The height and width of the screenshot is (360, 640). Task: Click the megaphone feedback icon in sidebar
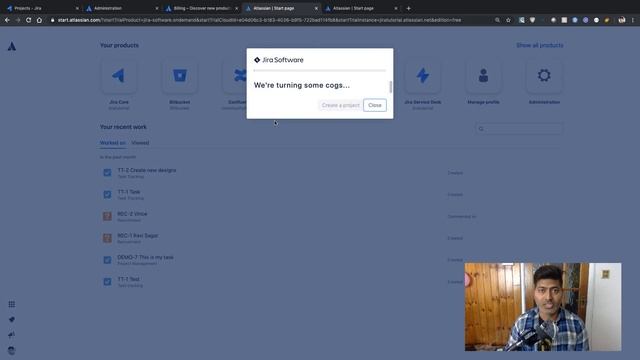pyautogui.click(x=12, y=335)
